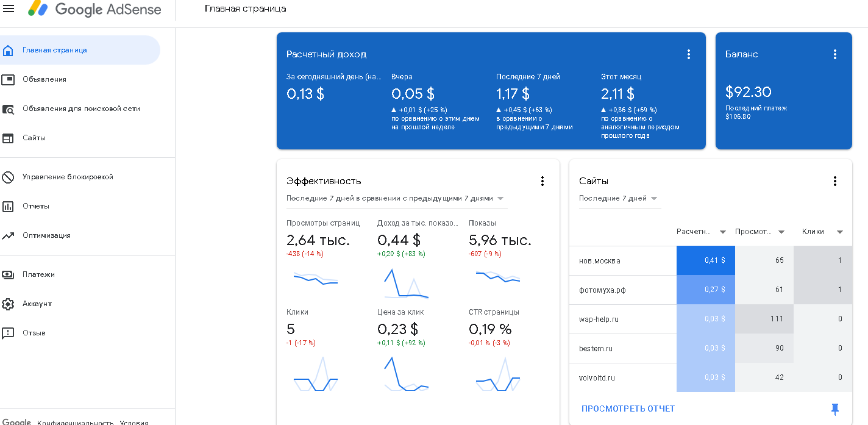Image resolution: width=868 pixels, height=425 pixels.
Task: Click the Клики sparkline chart
Action: coord(316,374)
